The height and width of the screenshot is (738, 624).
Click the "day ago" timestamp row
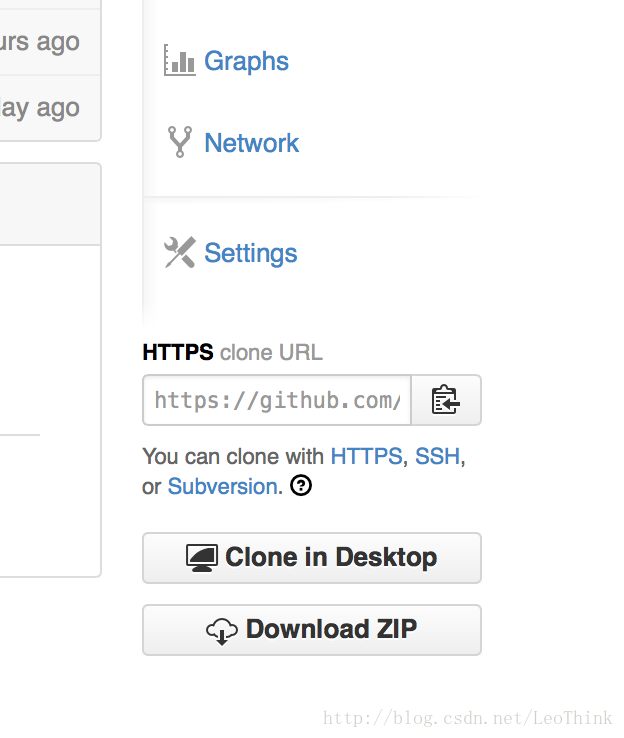click(x=50, y=108)
